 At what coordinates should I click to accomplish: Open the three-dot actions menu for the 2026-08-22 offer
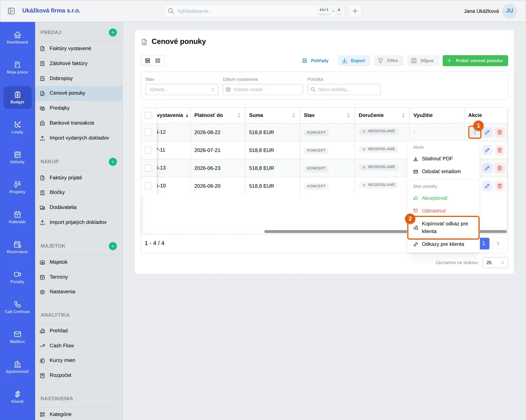(x=475, y=132)
